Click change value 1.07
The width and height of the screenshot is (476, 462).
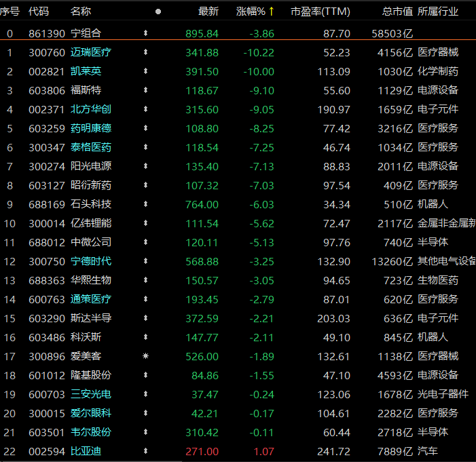264,451
